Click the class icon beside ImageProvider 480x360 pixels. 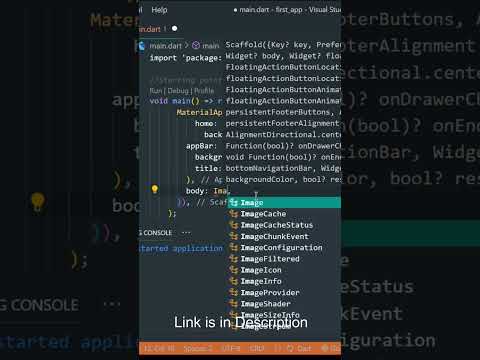click(234, 293)
